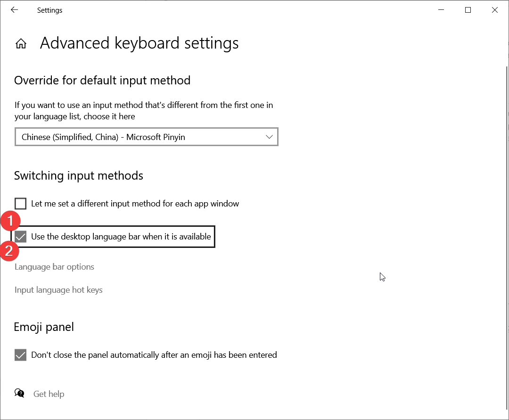The width and height of the screenshot is (509, 420).
Task: Click the Get help link text
Action: (x=49, y=394)
